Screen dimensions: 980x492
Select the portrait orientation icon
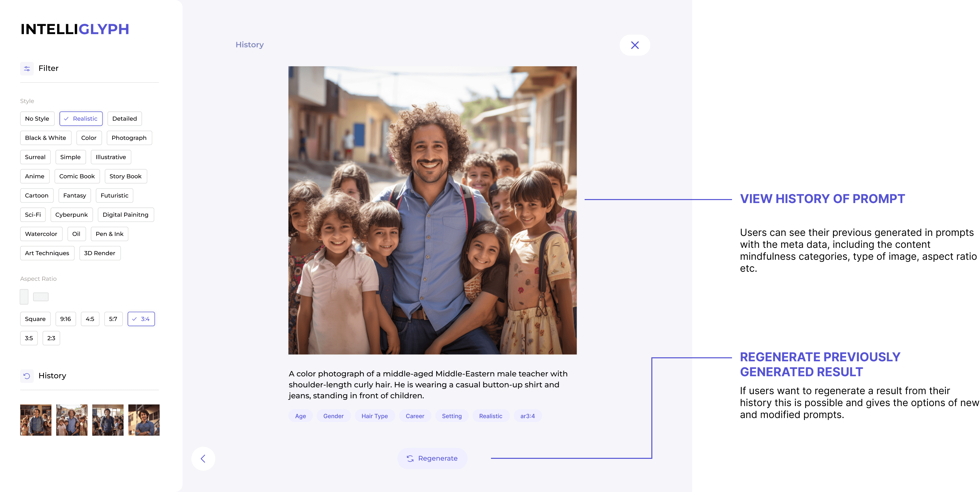[24, 297]
